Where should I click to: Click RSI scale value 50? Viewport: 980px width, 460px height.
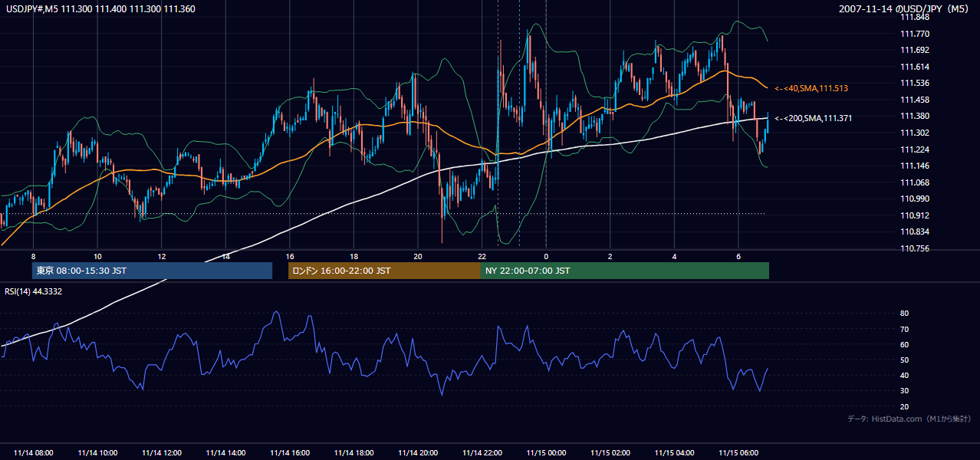point(904,360)
